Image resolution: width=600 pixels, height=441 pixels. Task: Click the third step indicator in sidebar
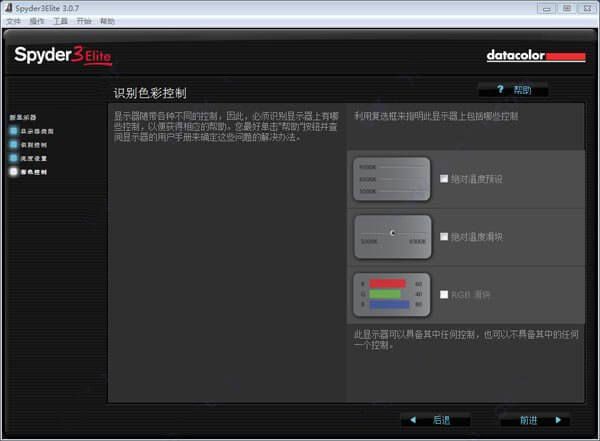pyautogui.click(x=14, y=158)
